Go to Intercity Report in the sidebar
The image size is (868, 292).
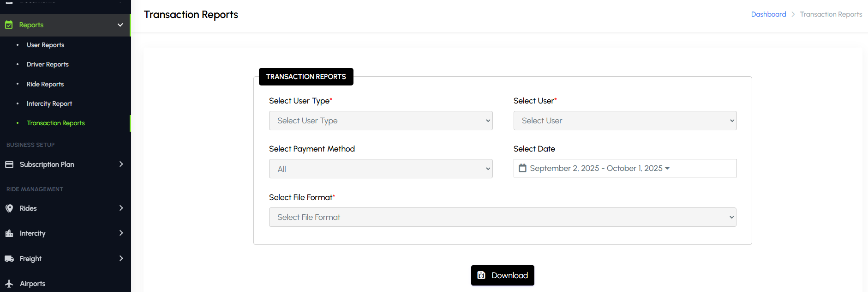click(x=49, y=103)
